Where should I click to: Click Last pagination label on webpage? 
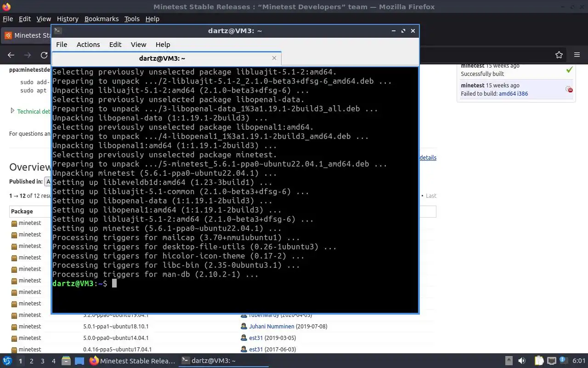tap(431, 195)
